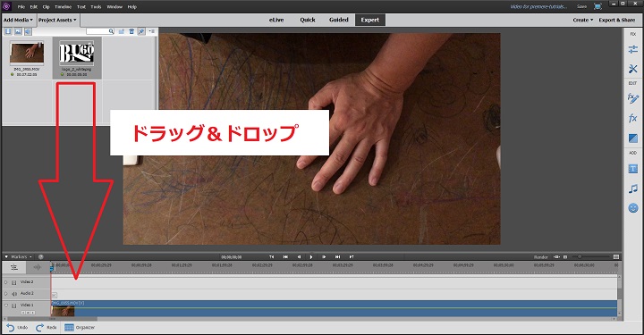Click the trash delete icon in assets
The height and width of the screenshot is (335, 644).
coord(131,31)
